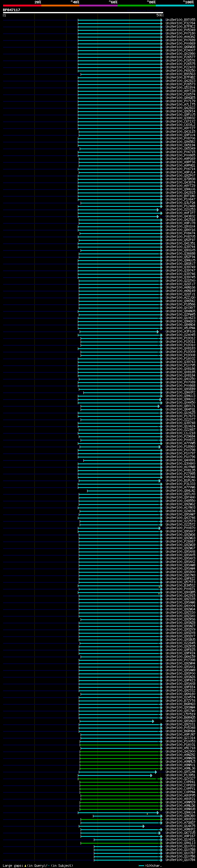Screen dimensions: 197x868
Task: Select hit label UniRef100_P10795
Action: click(180, 365)
